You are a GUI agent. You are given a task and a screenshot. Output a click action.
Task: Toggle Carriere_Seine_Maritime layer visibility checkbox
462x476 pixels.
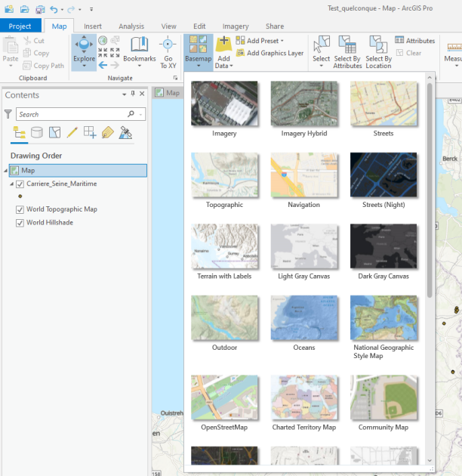click(20, 184)
